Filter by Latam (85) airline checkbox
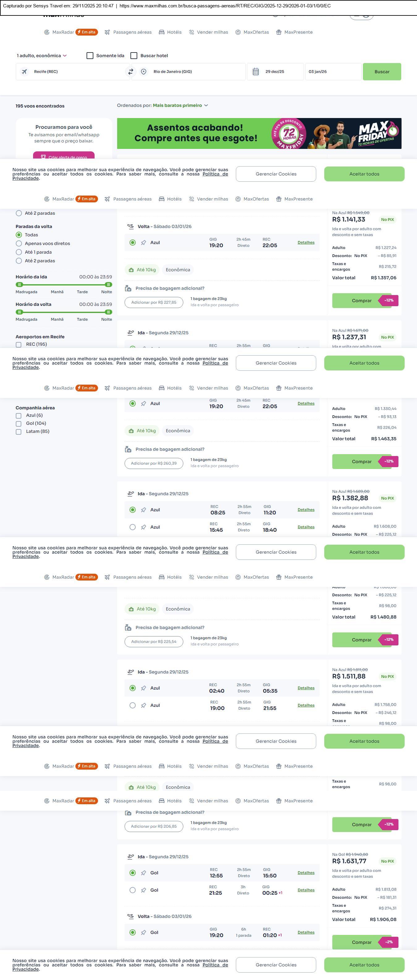This screenshot has height=980, width=417. point(19,431)
